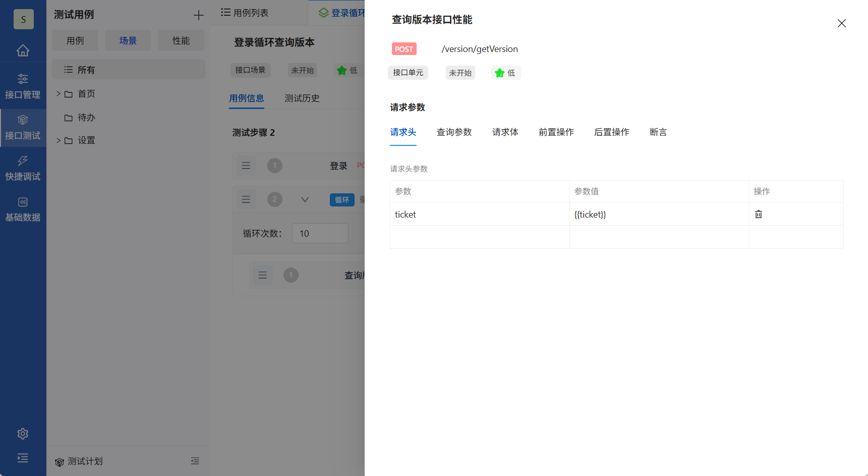This screenshot has width=868, height=476.
Task: Delete the ticket header row via trash icon
Action: pos(759,214)
